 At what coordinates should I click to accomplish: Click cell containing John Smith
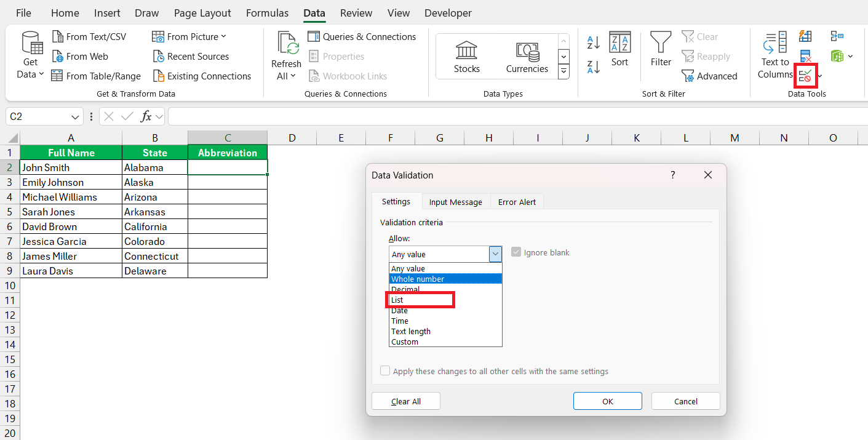pos(71,167)
